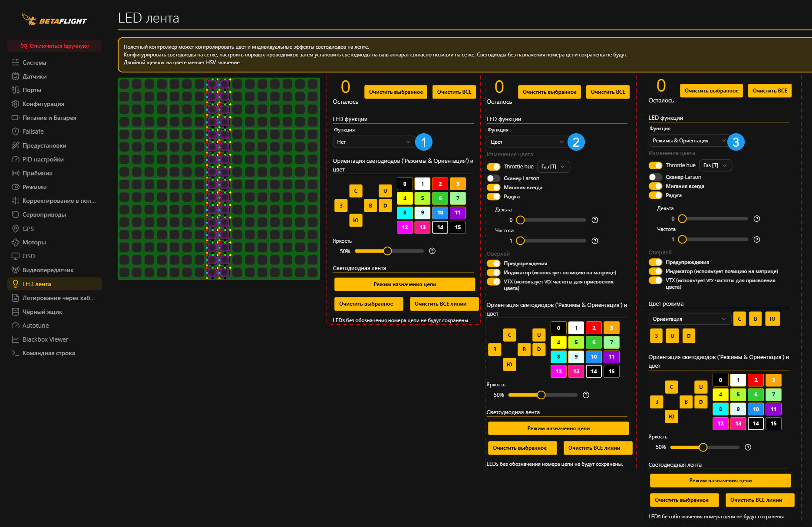
Task: Click Режим назначения цепи in first panel
Action: tap(405, 284)
